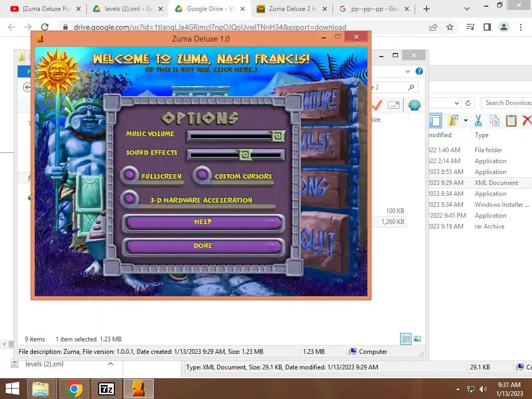Open Chrome from the taskbar
This screenshot has height=399, width=532.
(74, 389)
